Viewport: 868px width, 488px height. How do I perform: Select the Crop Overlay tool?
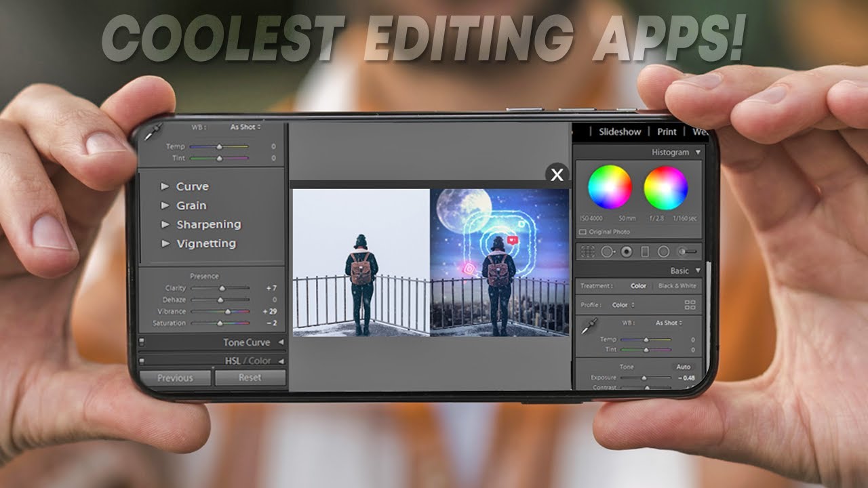point(587,251)
